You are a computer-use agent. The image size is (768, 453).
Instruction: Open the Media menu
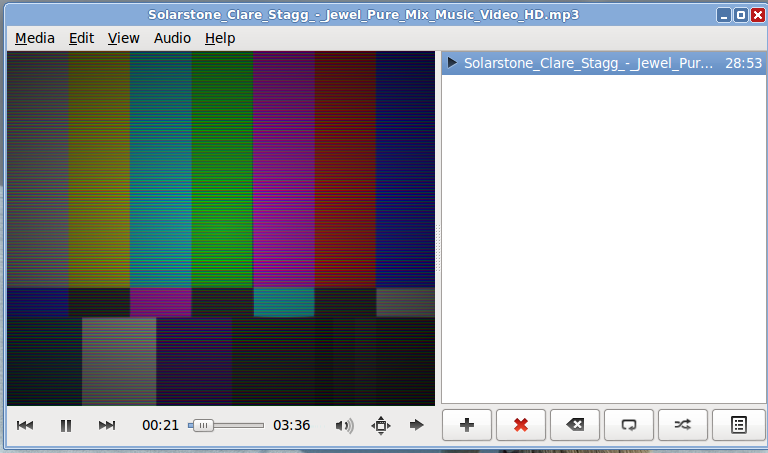point(35,38)
